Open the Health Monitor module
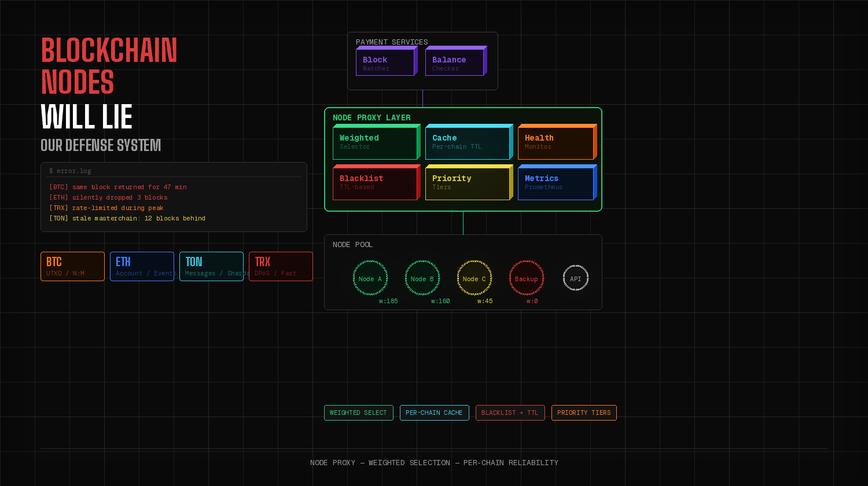Screen dimensions: 868x486 557,142
